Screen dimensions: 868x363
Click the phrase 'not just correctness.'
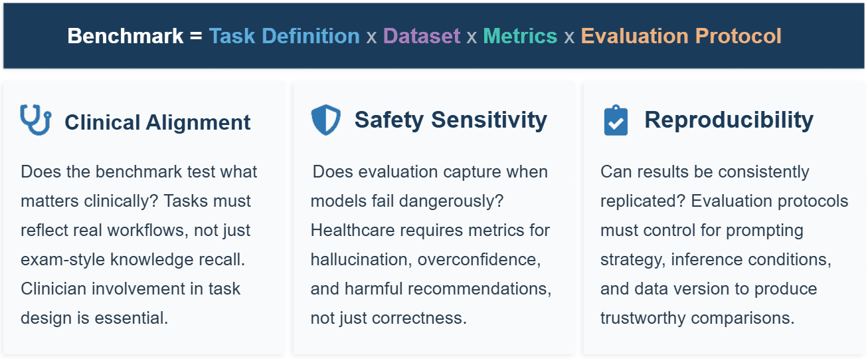(389, 318)
